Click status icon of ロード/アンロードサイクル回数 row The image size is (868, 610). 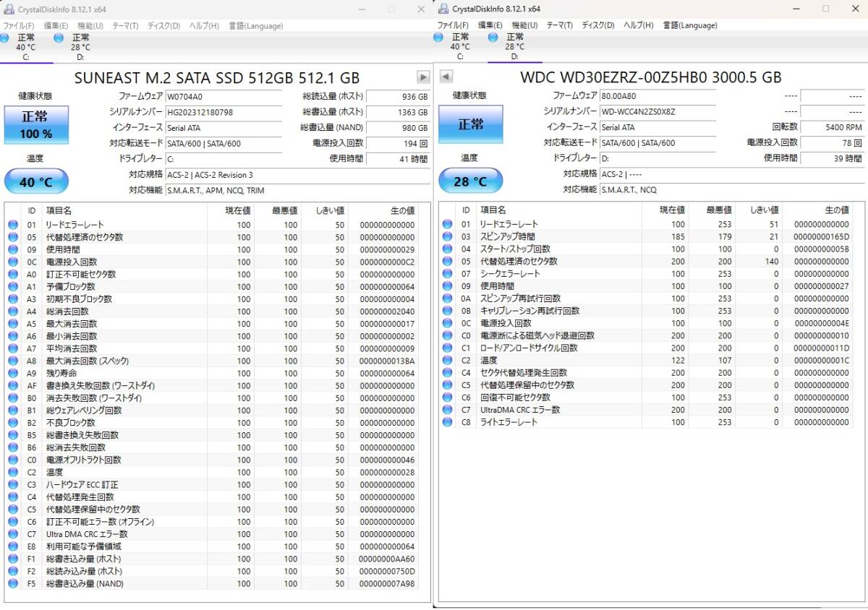(447, 348)
